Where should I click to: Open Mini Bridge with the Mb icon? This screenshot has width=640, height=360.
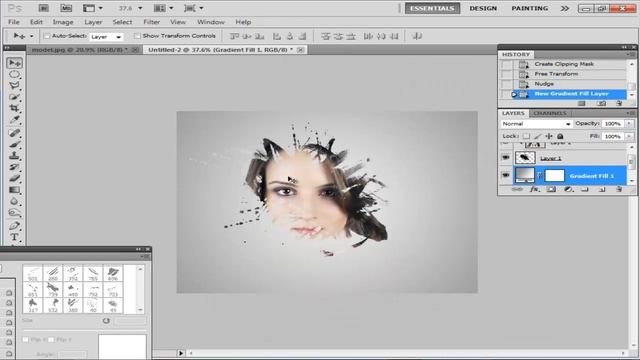point(66,8)
